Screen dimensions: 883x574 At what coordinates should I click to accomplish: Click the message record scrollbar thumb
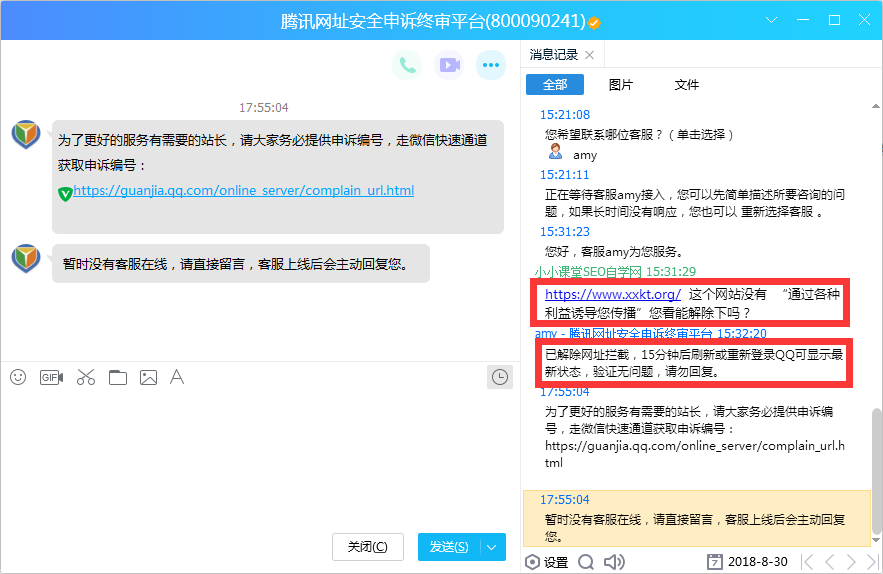(876, 471)
